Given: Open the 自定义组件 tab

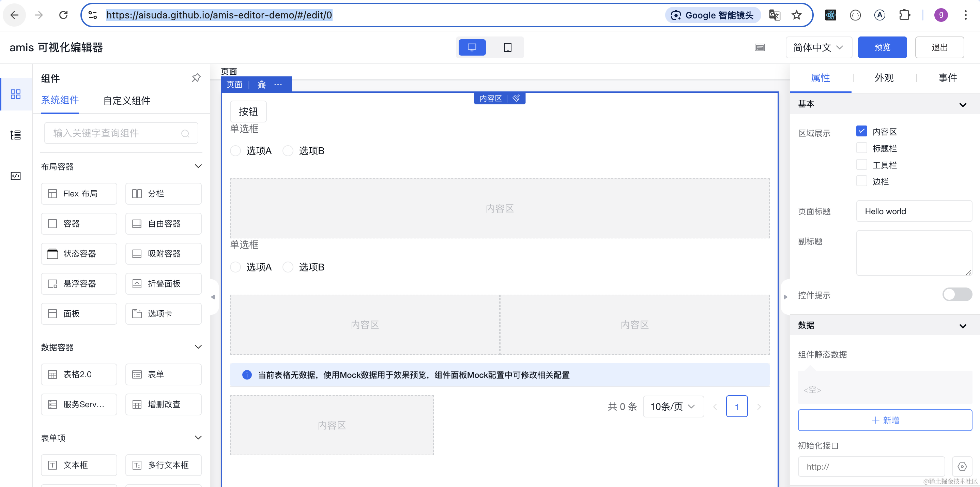Looking at the screenshot, I should pos(127,101).
